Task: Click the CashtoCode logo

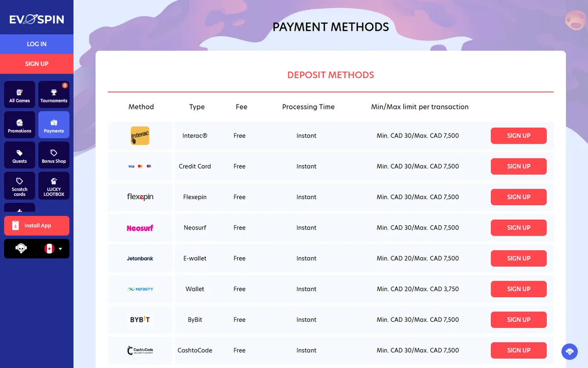Action: click(x=140, y=350)
